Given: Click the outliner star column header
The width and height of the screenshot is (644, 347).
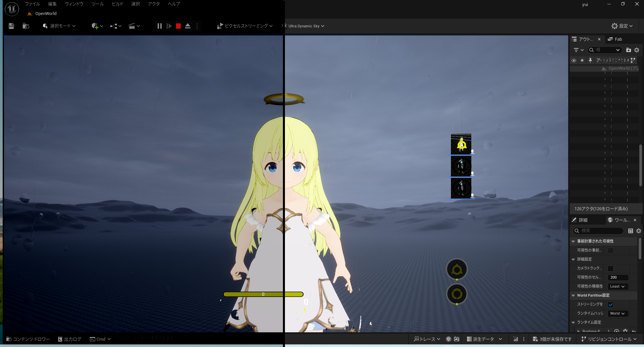Looking at the screenshot, I should [x=582, y=60].
